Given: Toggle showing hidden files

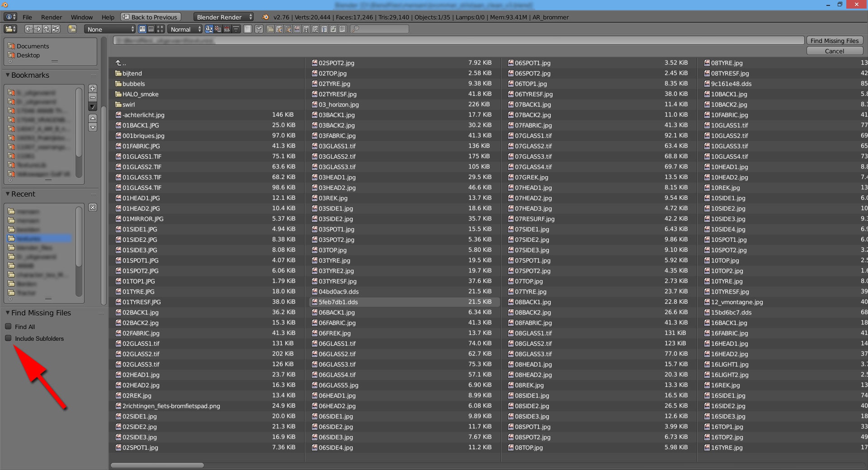Looking at the screenshot, I should coord(248,29).
